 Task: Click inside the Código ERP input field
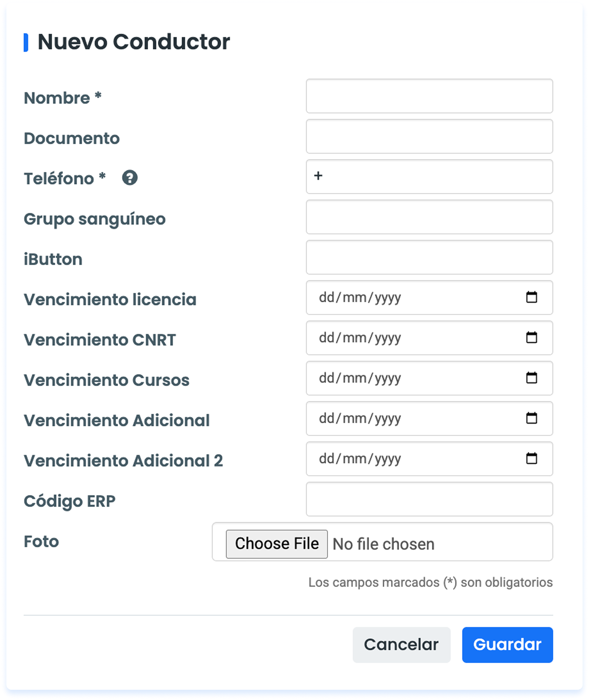point(429,499)
